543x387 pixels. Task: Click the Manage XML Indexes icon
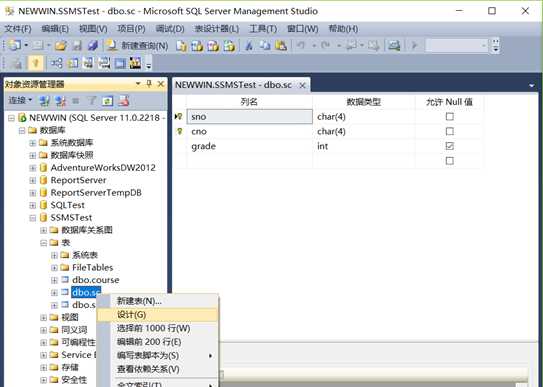coord(104,63)
